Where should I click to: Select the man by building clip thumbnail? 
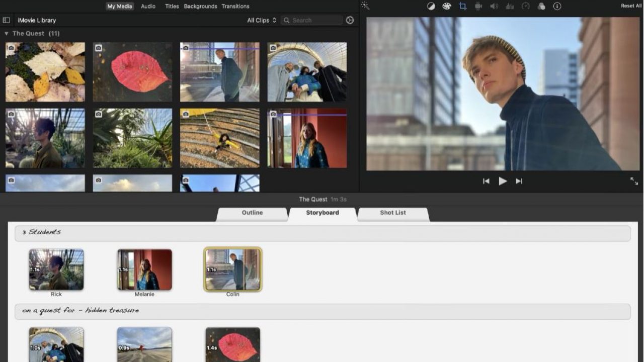pos(220,72)
